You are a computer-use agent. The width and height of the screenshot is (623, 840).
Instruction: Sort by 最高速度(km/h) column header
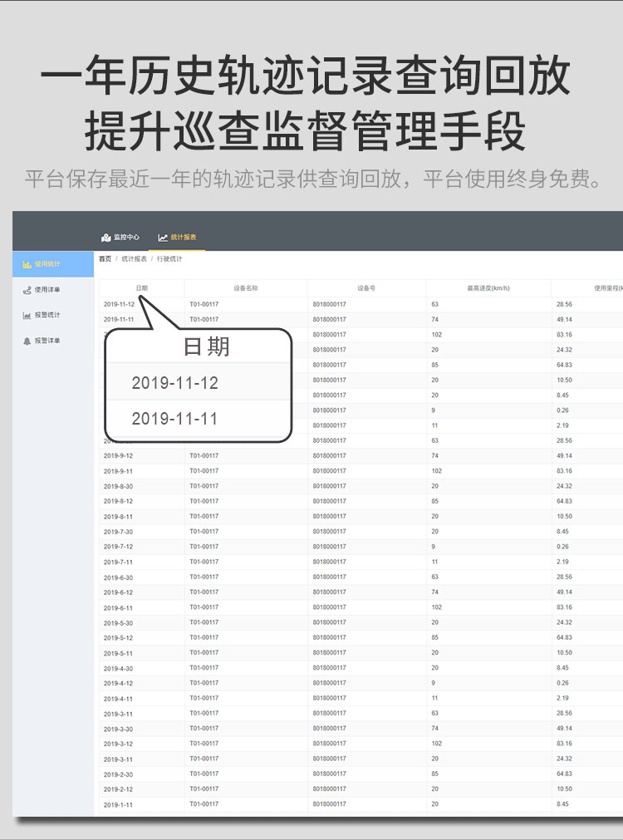point(488,288)
